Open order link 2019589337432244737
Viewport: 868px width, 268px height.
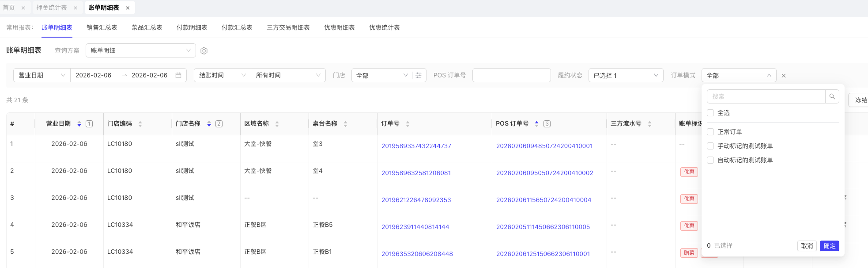[x=416, y=146]
